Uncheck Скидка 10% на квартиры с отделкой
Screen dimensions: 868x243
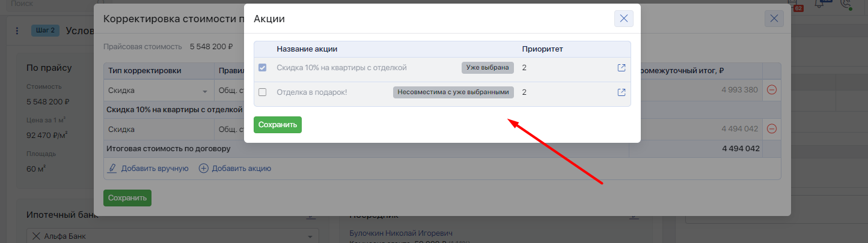[x=262, y=68]
